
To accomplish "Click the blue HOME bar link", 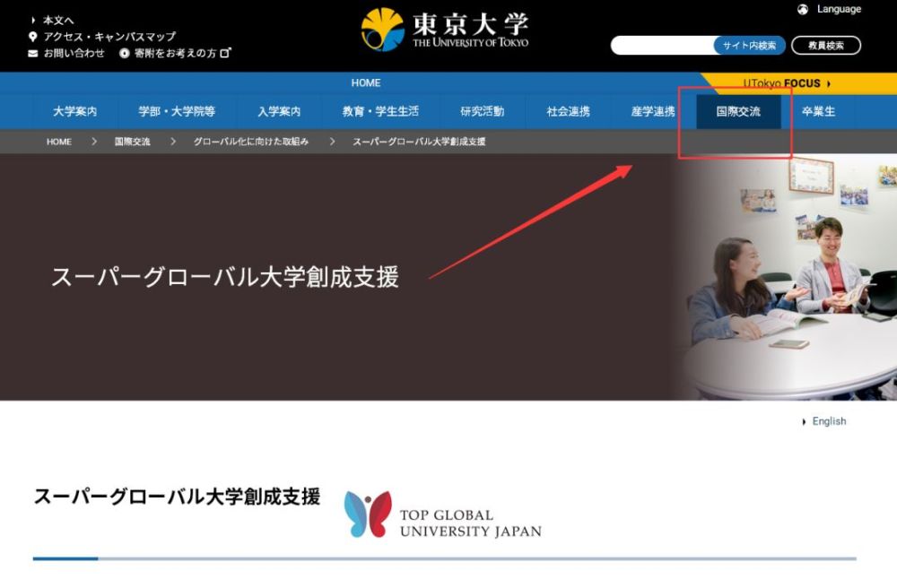I will pyautogui.click(x=366, y=82).
